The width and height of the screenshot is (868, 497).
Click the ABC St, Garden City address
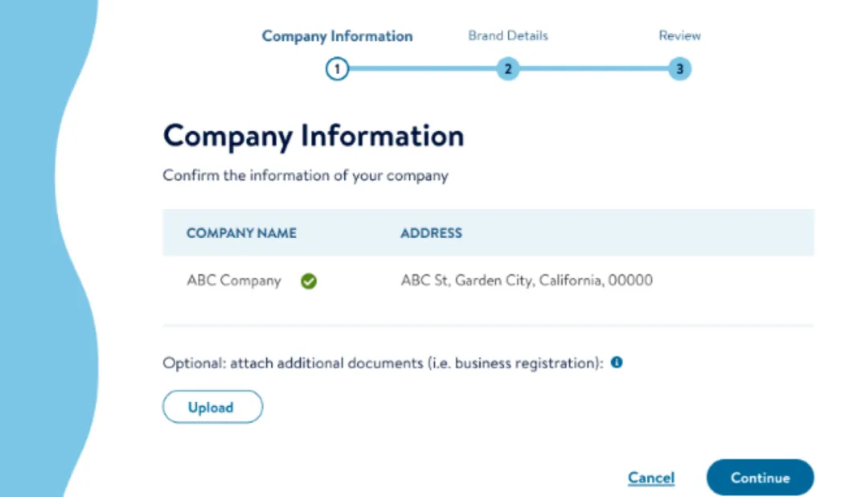[526, 281]
